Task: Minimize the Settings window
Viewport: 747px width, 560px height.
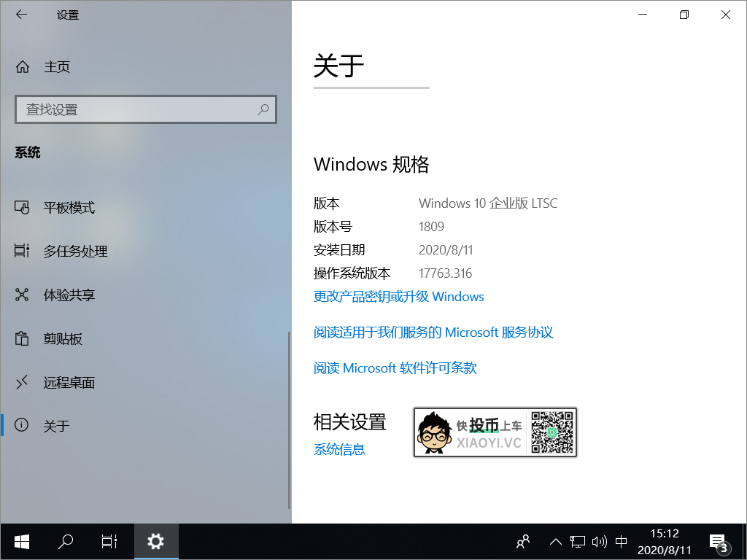Action: [643, 15]
